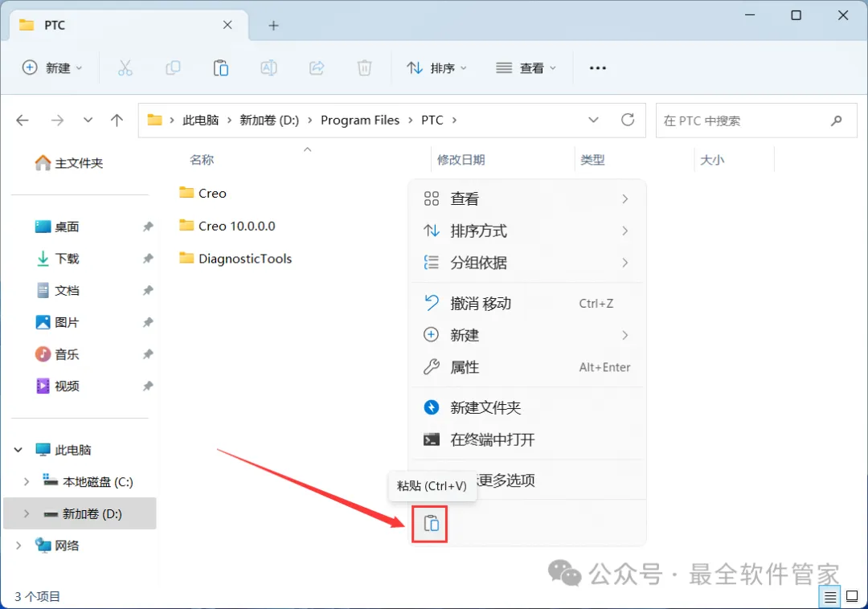Screen dimensions: 868x609
Task: Sort by 修改日期 column header
Action: [x=461, y=160]
